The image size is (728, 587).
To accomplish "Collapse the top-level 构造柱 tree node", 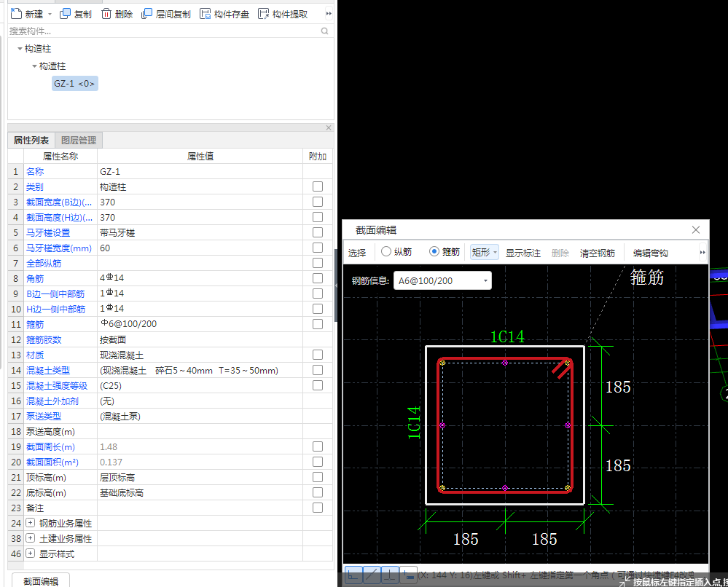I will 20,48.
